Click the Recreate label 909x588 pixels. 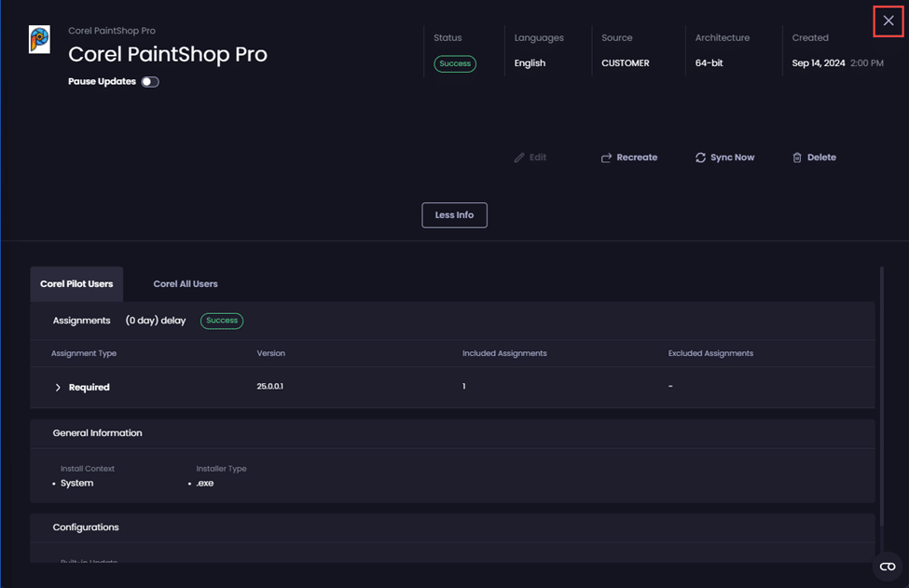pos(637,157)
